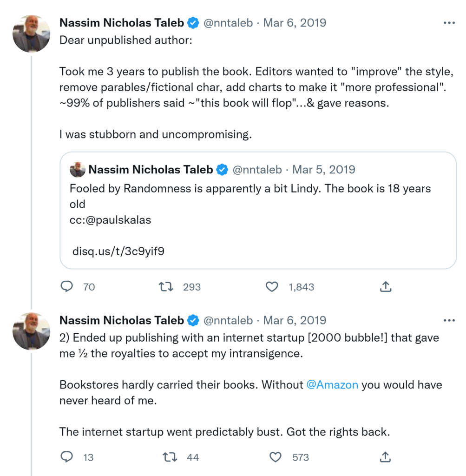466x476 pixels.
Task: Click @nntaleb handle on the second tweet
Action: [x=228, y=320]
